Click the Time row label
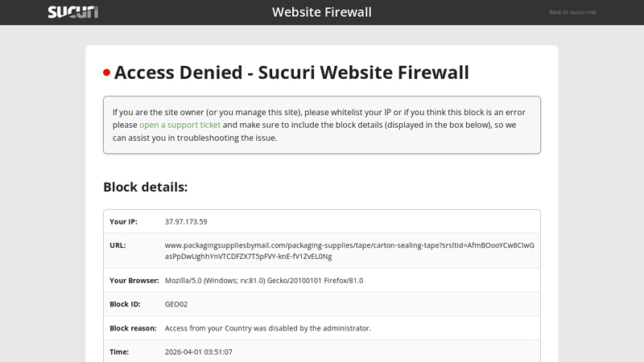The height and width of the screenshot is (362, 644). point(118,352)
